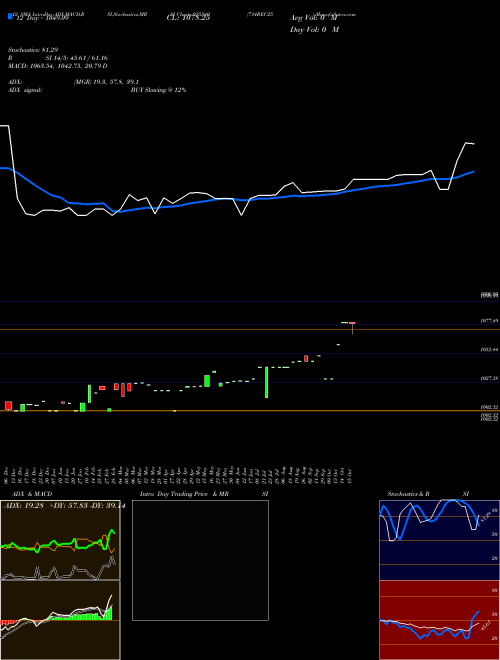Viewport: 500px width, 660px height.
Task: Click the SI 14/3: 45.61 / 61.16 value
Action: point(77,58)
